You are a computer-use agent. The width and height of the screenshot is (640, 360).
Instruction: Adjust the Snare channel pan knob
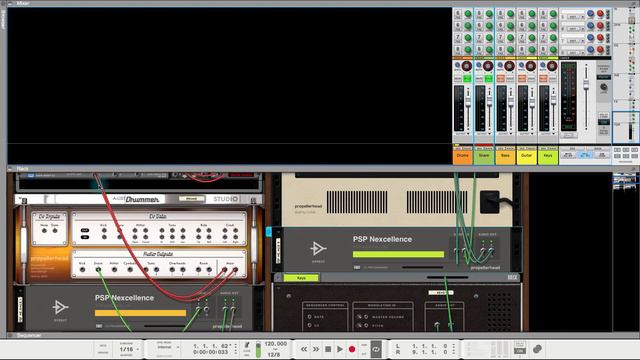(x=488, y=66)
